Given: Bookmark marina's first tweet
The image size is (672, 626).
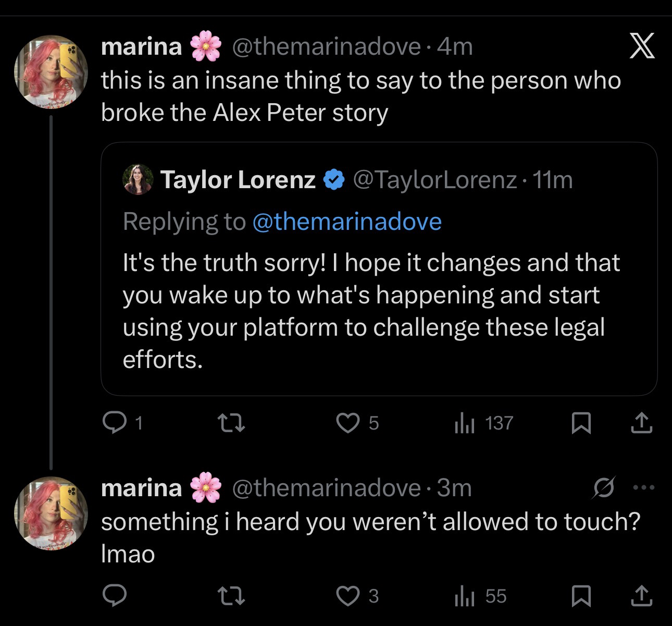Looking at the screenshot, I should 581,423.
